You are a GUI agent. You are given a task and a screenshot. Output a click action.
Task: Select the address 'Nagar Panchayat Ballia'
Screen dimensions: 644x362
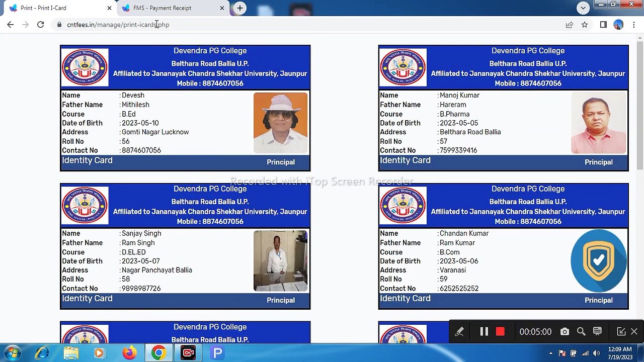pyautogui.click(x=157, y=270)
